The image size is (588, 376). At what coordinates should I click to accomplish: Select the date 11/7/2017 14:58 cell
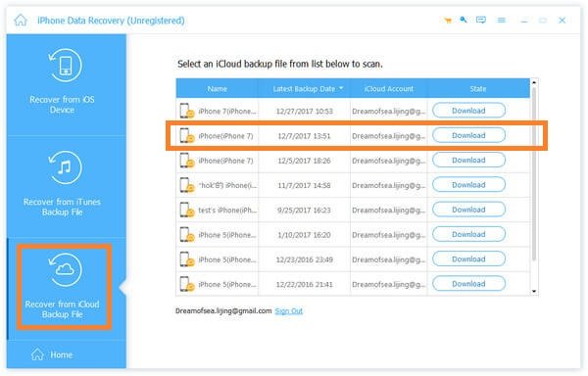click(x=304, y=185)
